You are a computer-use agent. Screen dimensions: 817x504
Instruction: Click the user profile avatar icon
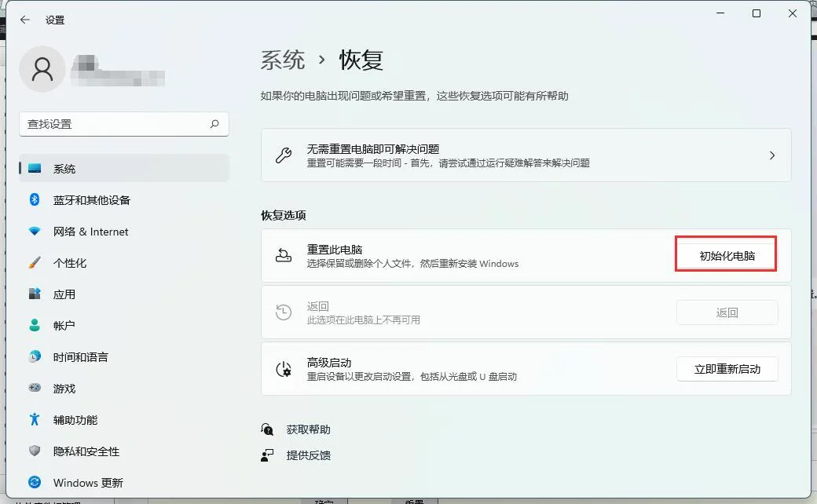pyautogui.click(x=42, y=69)
